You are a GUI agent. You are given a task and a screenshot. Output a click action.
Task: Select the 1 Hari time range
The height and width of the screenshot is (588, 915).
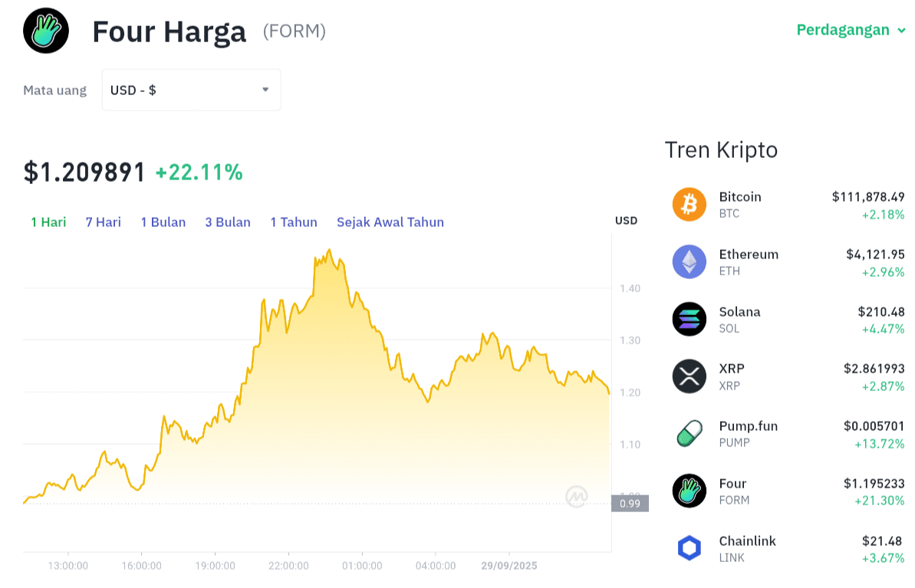pos(48,222)
